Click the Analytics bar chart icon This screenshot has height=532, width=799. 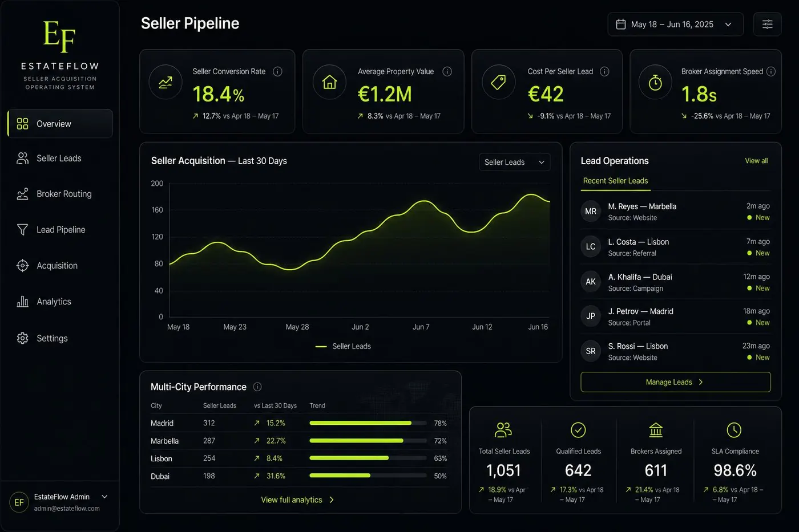pos(22,302)
